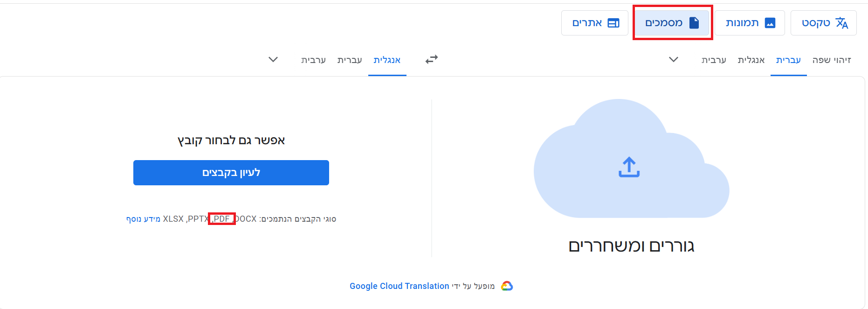Click the swap languages arrows icon
868x309 pixels.
tap(432, 59)
